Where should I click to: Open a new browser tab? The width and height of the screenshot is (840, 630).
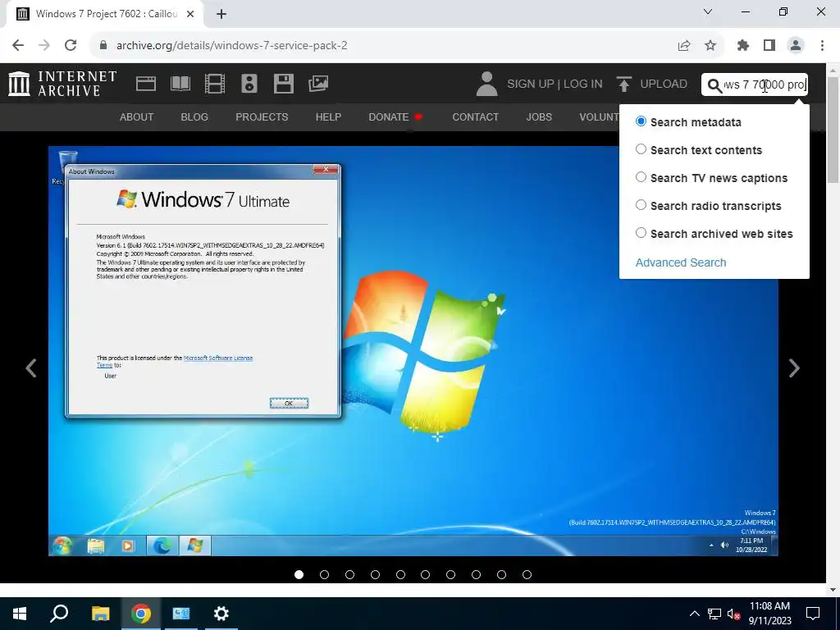point(221,14)
